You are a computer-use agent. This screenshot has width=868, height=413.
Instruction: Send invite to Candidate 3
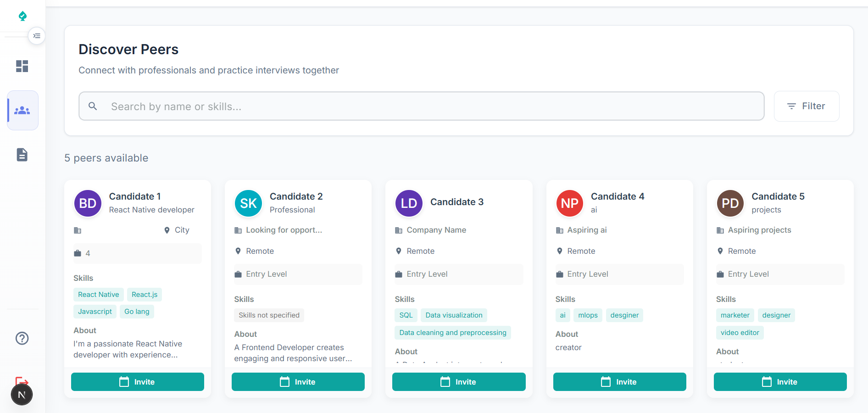tap(458, 382)
